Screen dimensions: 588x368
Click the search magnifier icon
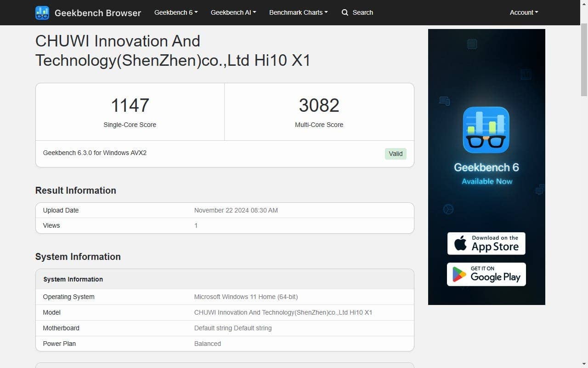coord(345,12)
